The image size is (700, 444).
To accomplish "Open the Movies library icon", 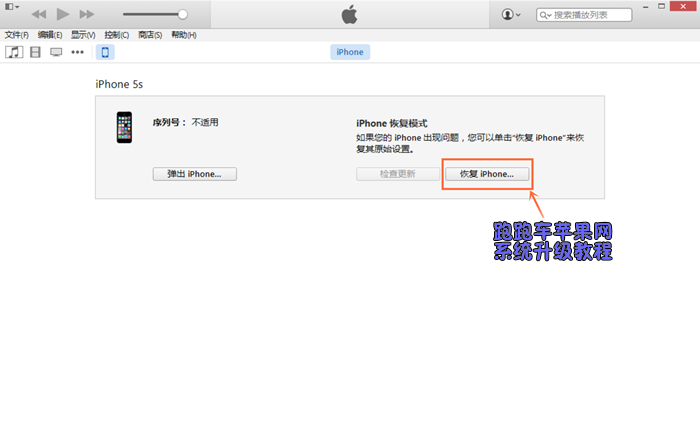I will point(35,52).
